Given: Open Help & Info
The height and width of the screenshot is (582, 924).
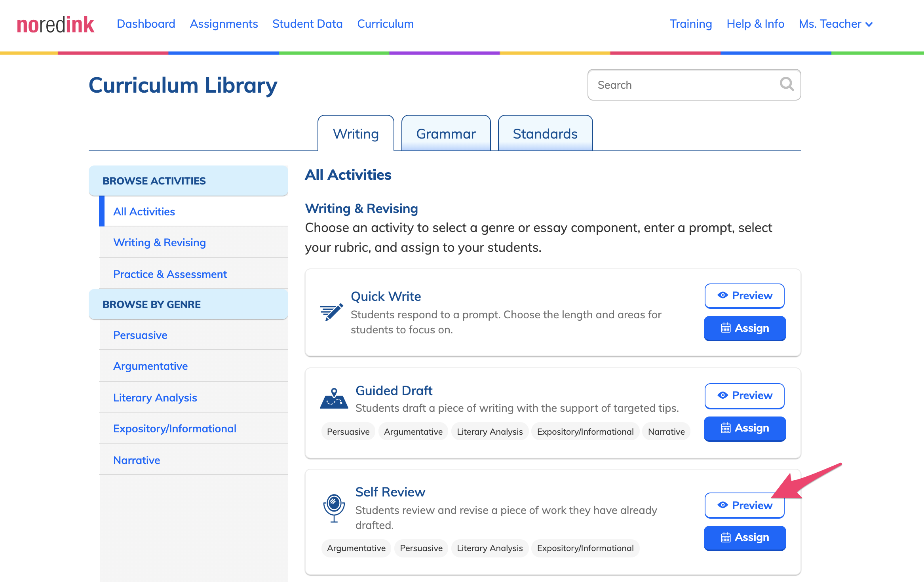Looking at the screenshot, I should (755, 24).
